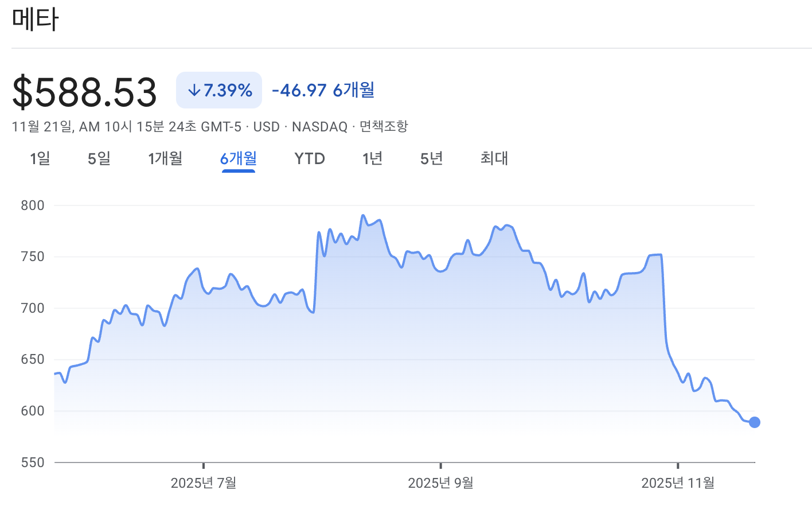The height and width of the screenshot is (513, 812).
Task: Click the $588.53 current price
Action: point(84,92)
